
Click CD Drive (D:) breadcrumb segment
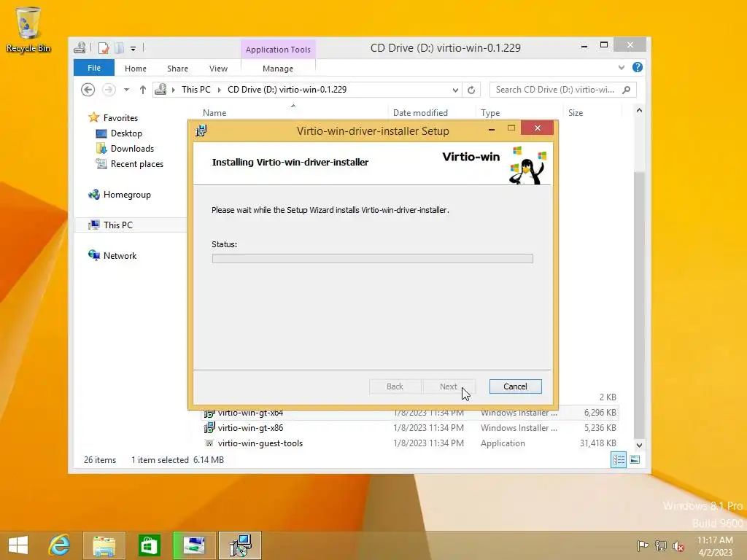coord(287,90)
